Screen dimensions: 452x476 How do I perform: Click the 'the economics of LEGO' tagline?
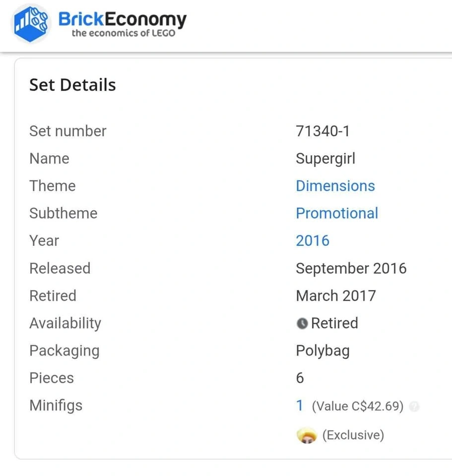coord(124,34)
